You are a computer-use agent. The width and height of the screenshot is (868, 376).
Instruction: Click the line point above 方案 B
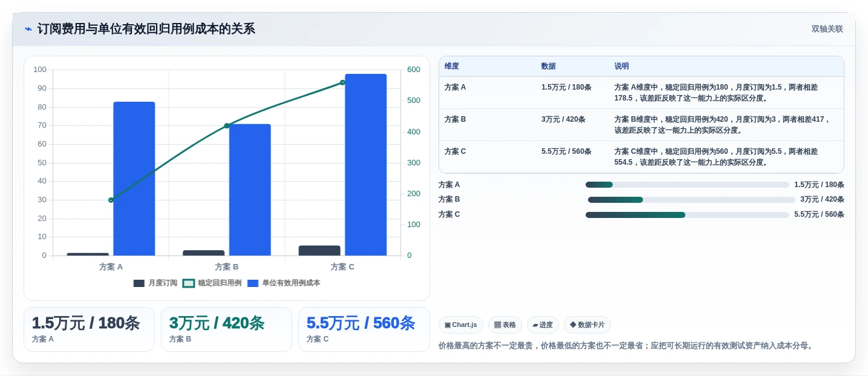coord(227,126)
